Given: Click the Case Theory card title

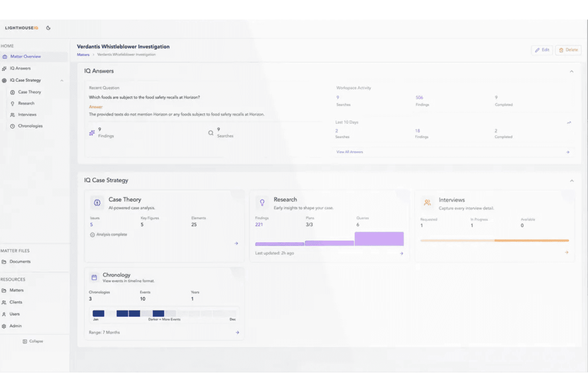Looking at the screenshot, I should pos(125,200).
